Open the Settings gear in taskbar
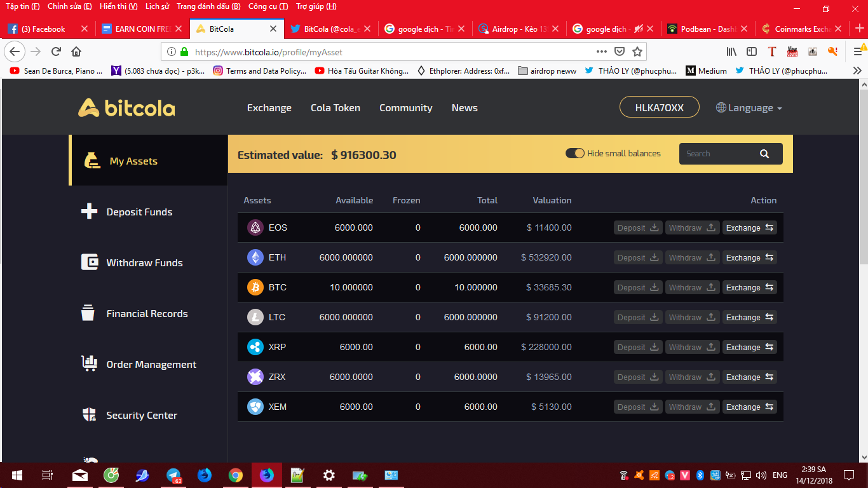Image resolution: width=868 pixels, height=488 pixels. coord(329,475)
